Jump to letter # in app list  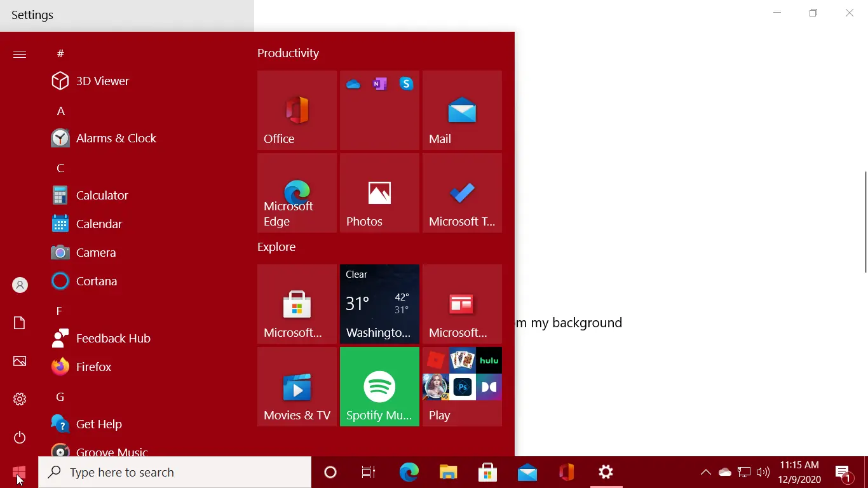coord(60,53)
